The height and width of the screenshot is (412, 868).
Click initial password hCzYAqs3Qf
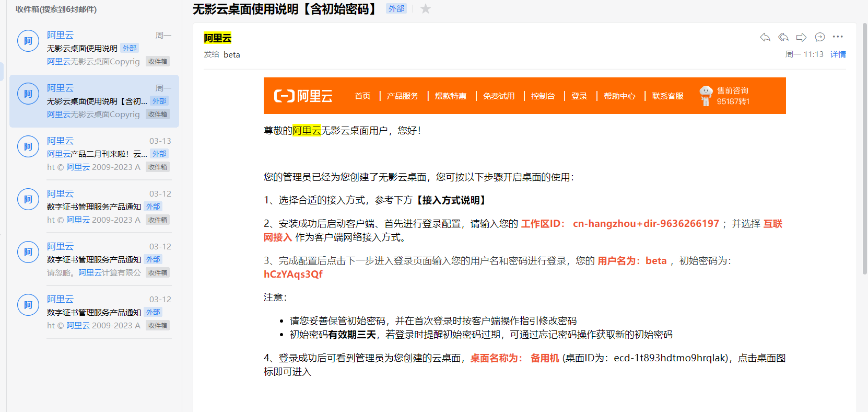click(293, 274)
